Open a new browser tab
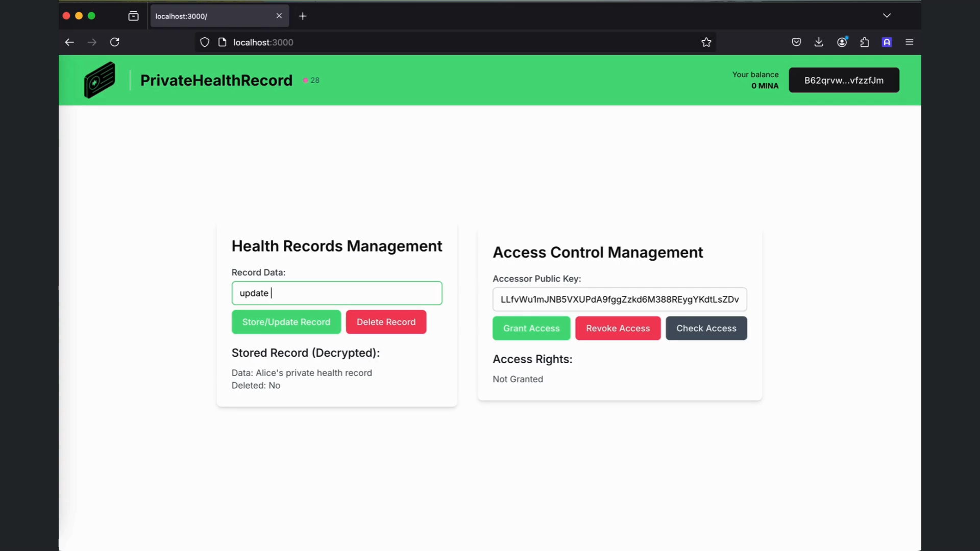Screen dimensions: 980x551 pyautogui.click(x=303, y=16)
